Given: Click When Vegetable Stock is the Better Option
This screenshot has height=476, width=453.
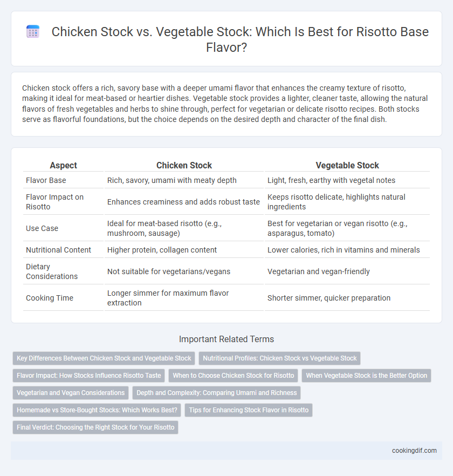Looking at the screenshot, I should click(x=366, y=376).
